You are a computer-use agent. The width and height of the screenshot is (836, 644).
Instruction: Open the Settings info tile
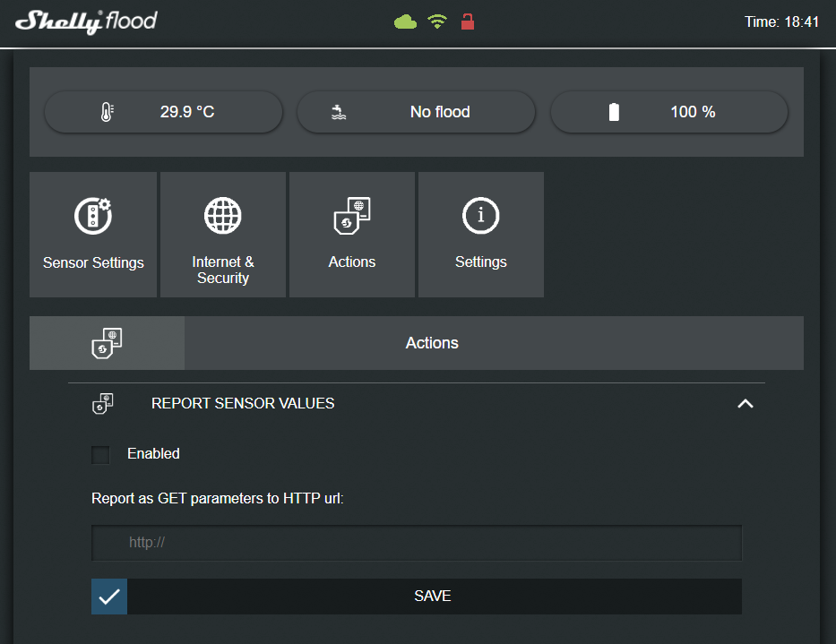(481, 235)
